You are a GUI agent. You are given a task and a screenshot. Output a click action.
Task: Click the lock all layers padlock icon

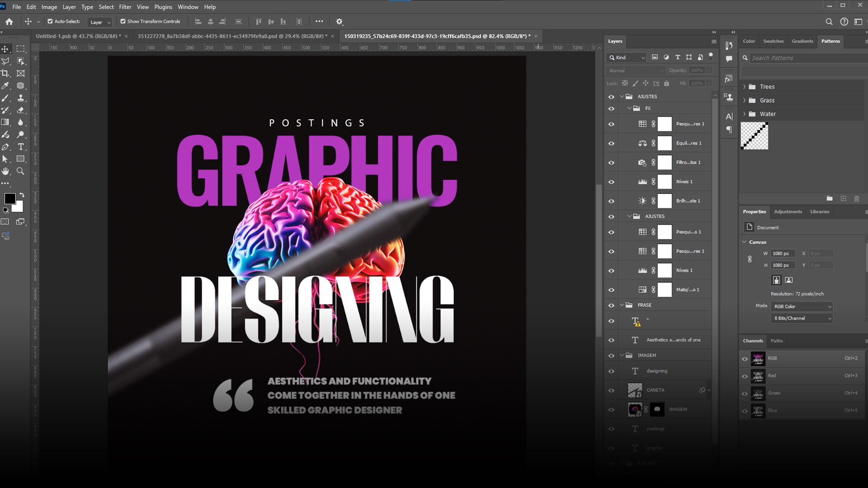pyautogui.click(x=666, y=83)
